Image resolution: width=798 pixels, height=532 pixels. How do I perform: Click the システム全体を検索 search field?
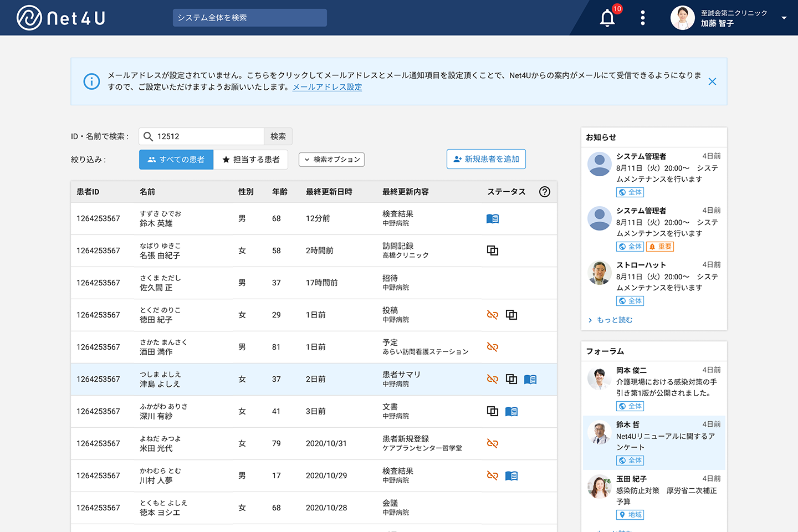click(249, 18)
